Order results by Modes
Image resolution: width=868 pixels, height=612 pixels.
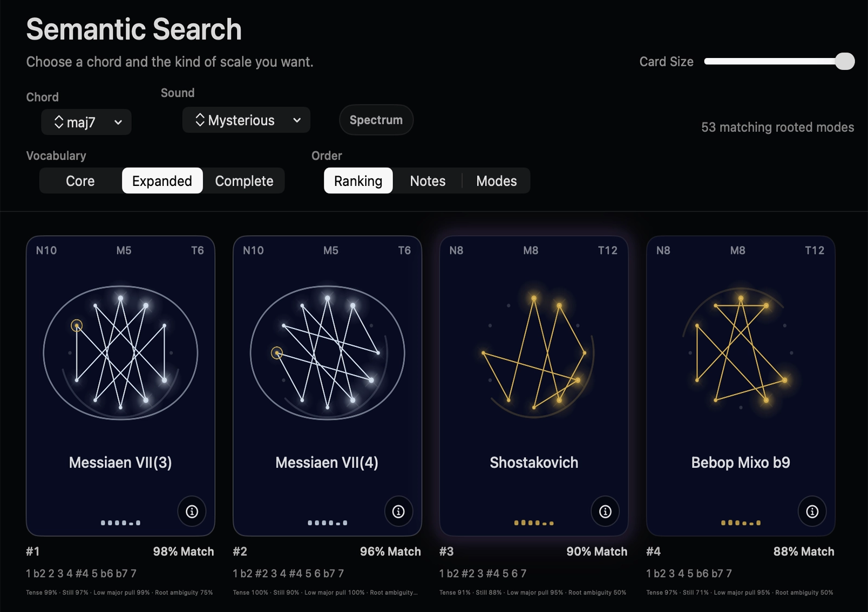(x=496, y=181)
